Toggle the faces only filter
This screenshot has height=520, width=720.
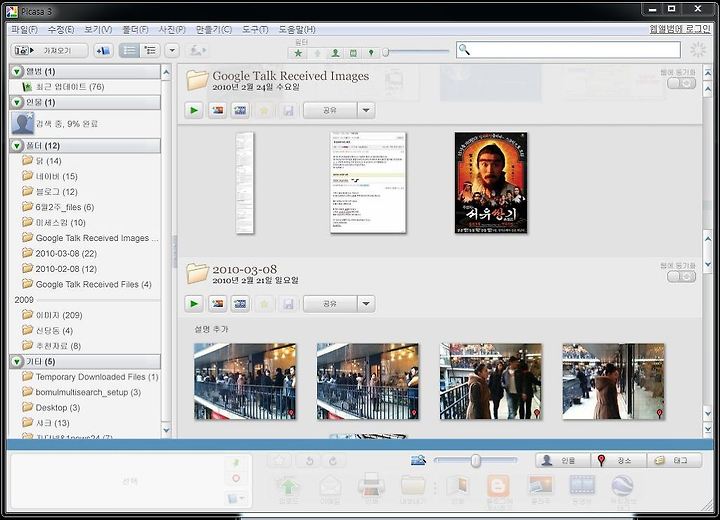pos(335,53)
